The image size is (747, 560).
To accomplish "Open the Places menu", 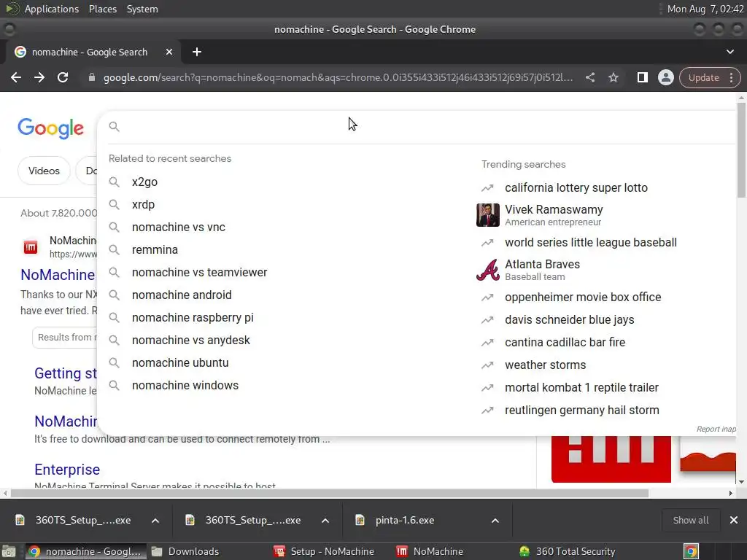I will point(103,9).
